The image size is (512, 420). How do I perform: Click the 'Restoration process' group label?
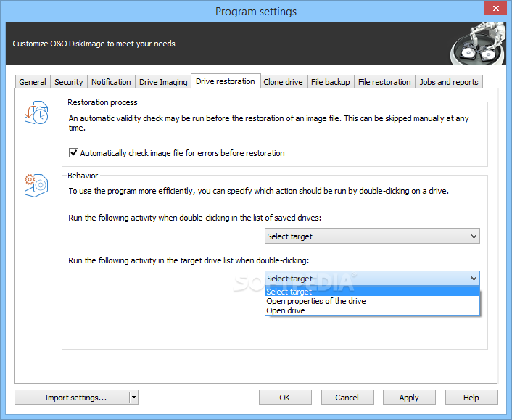pos(102,102)
